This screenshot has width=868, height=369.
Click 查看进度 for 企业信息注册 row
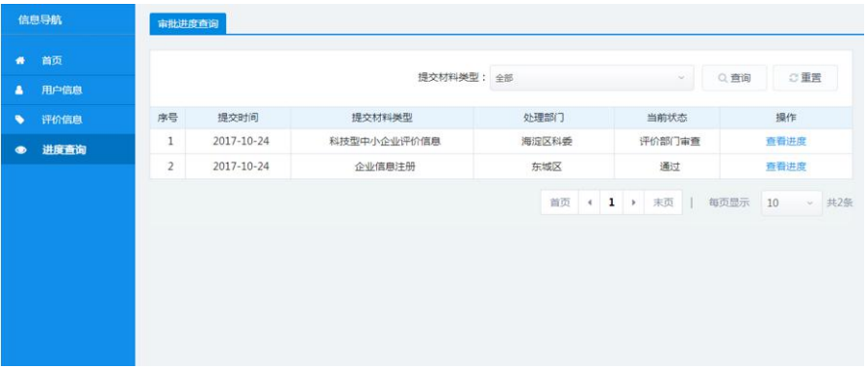785,166
